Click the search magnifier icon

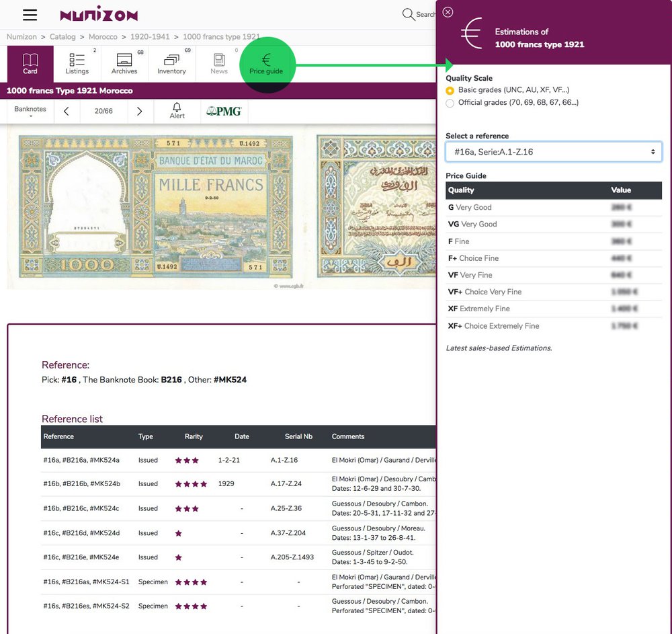(408, 15)
